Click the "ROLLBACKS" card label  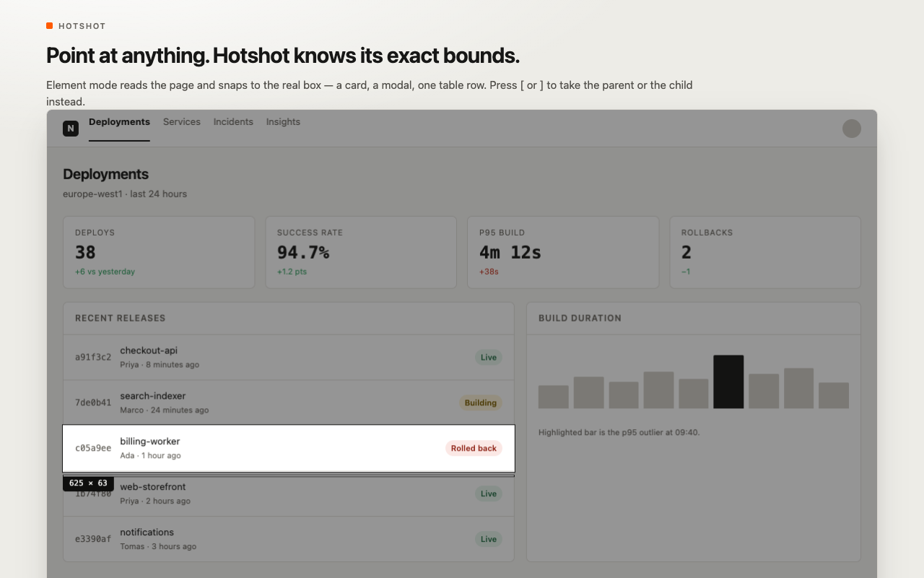707,233
